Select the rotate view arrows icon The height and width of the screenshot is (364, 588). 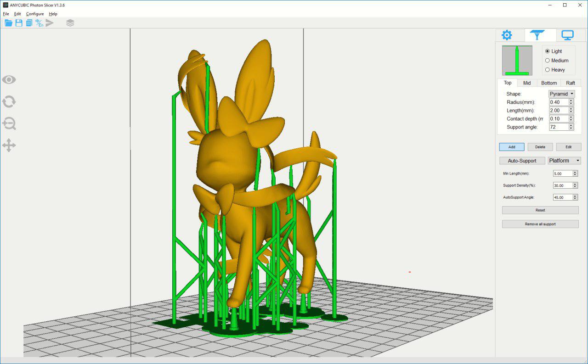(9, 101)
